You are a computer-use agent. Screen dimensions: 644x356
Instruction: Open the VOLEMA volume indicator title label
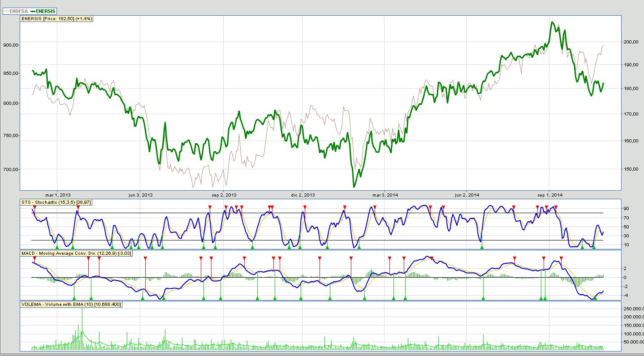[71, 305]
